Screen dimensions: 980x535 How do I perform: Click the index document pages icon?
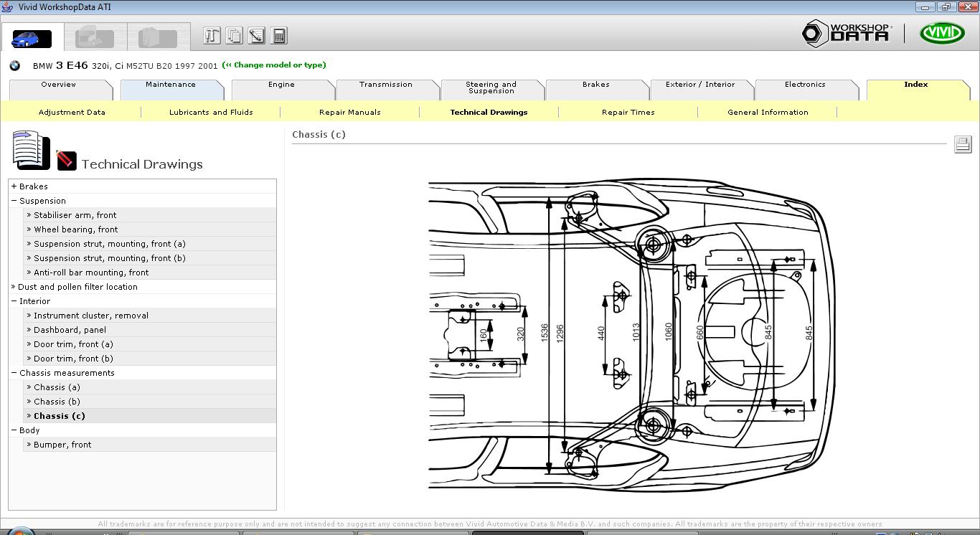[31, 151]
